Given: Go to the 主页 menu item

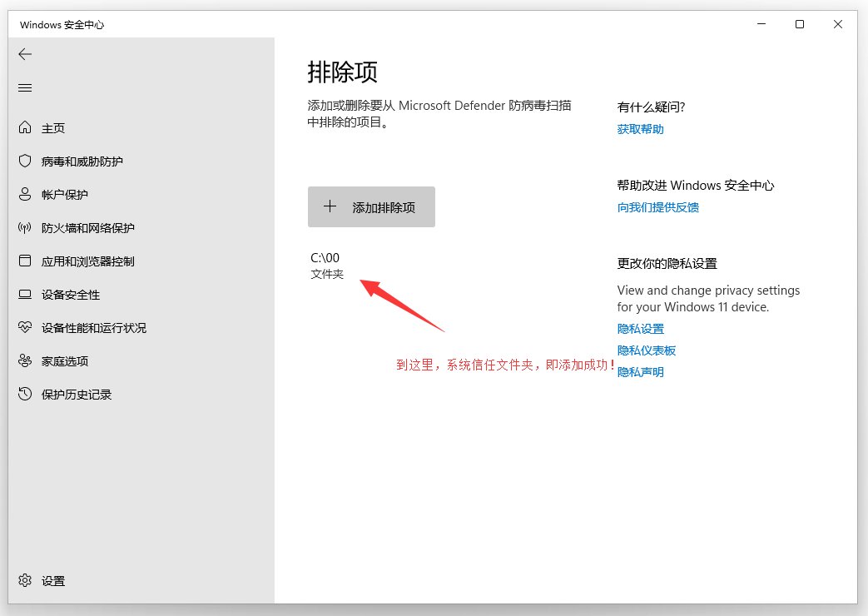Looking at the screenshot, I should [50, 127].
